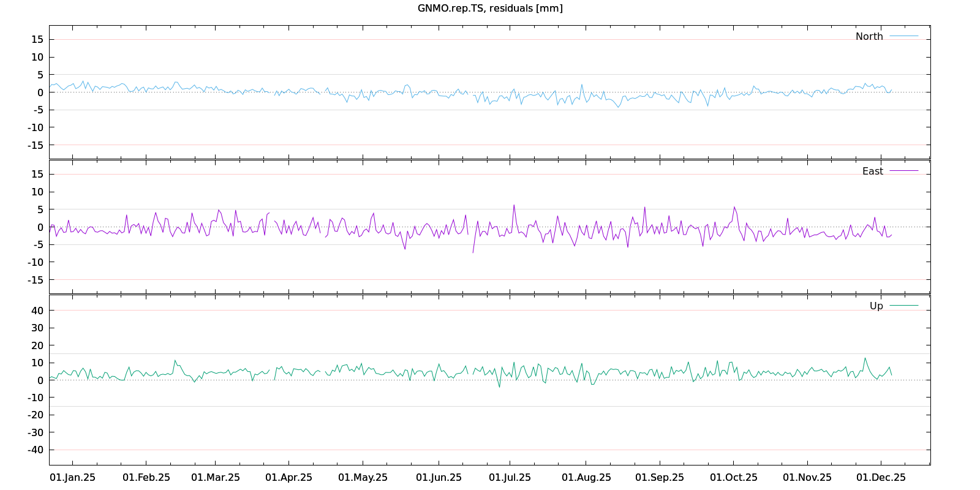Select the Up legend label
The image size is (980, 490).
pyautogui.click(x=876, y=306)
